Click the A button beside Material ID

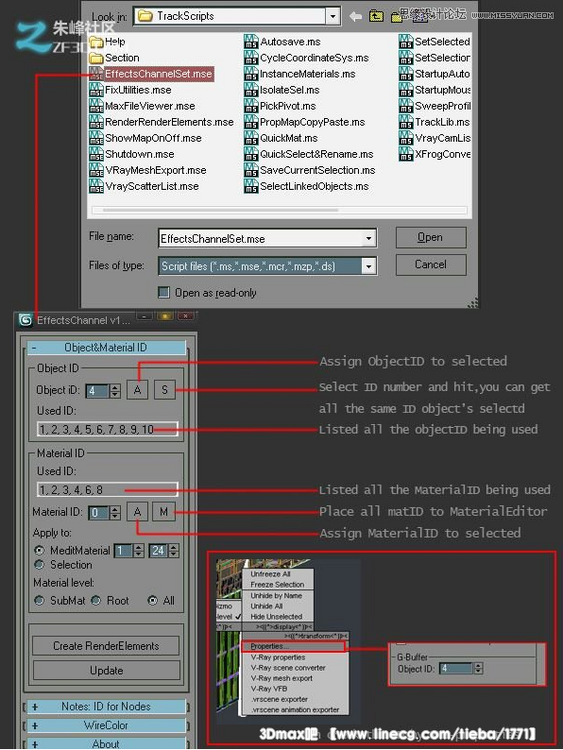[137, 512]
